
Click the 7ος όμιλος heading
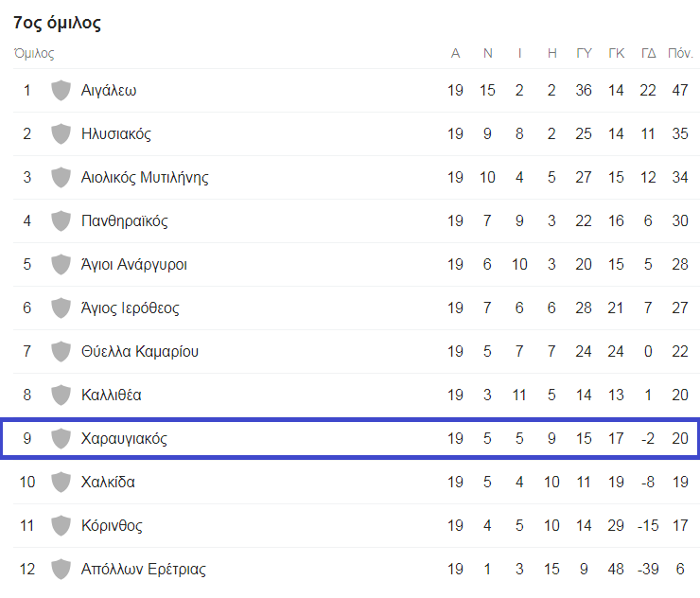tap(57, 23)
